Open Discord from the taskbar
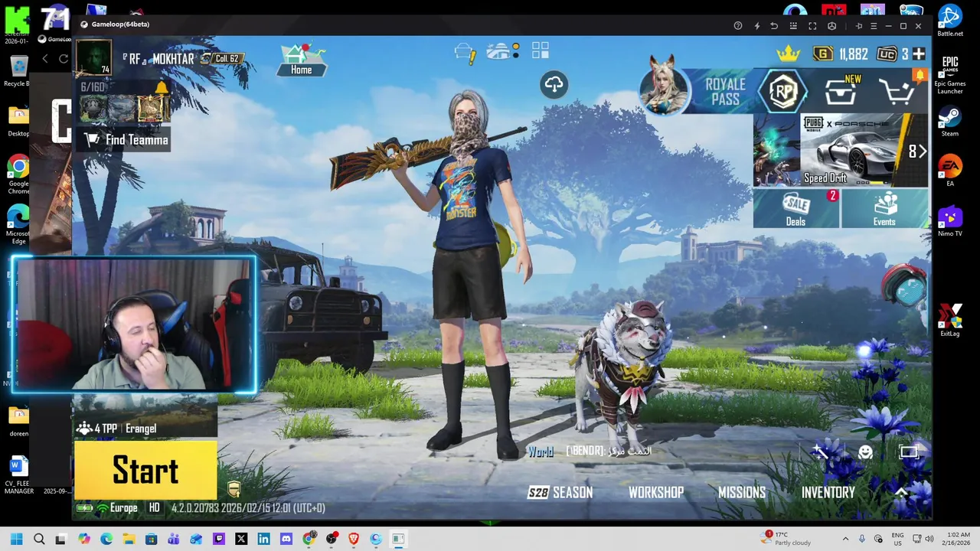Screen dimensions: 980x551 [x=286, y=539]
